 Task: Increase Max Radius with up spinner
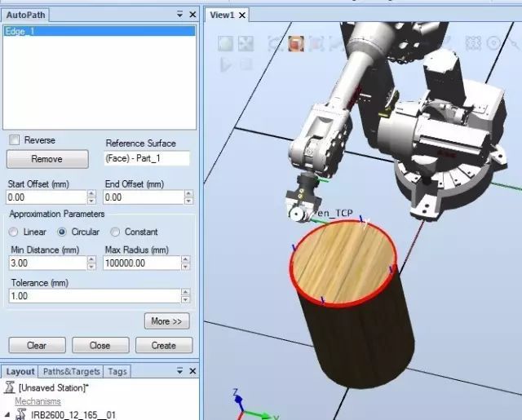185,259
